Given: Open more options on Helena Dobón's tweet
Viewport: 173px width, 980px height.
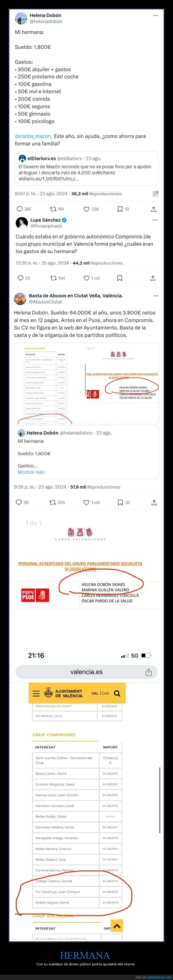Looking at the screenshot, I should [x=155, y=16].
